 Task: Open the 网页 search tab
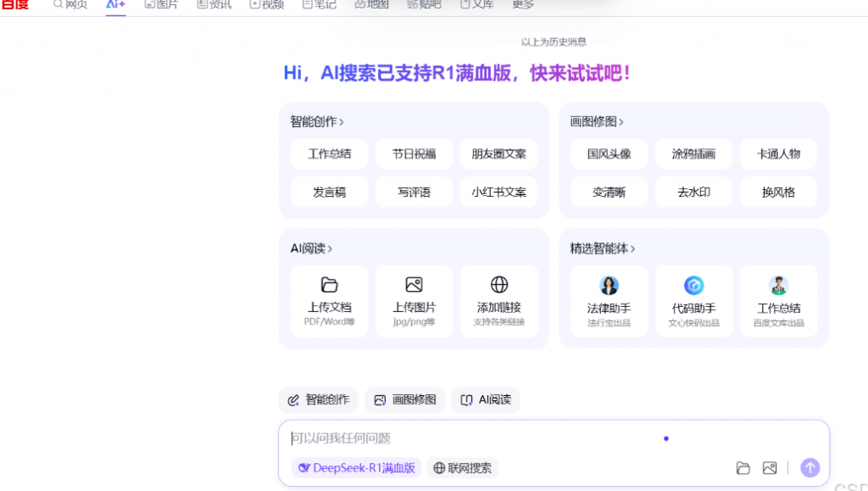70,4
